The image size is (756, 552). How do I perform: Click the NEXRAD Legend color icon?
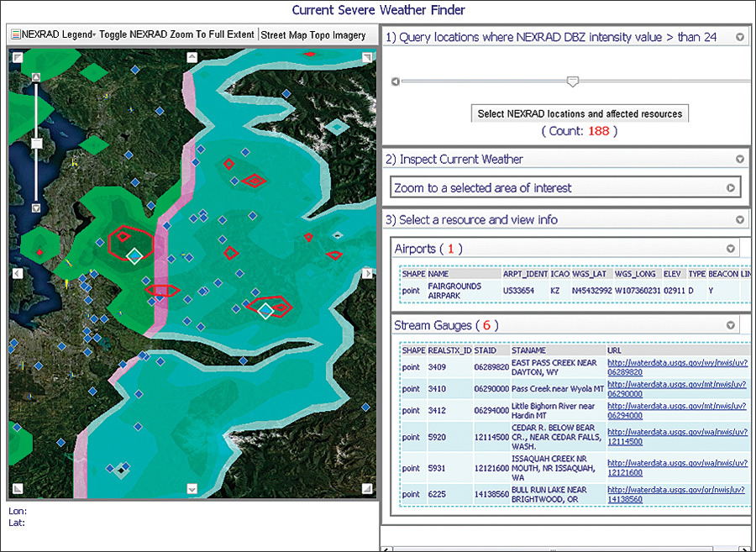[16, 34]
